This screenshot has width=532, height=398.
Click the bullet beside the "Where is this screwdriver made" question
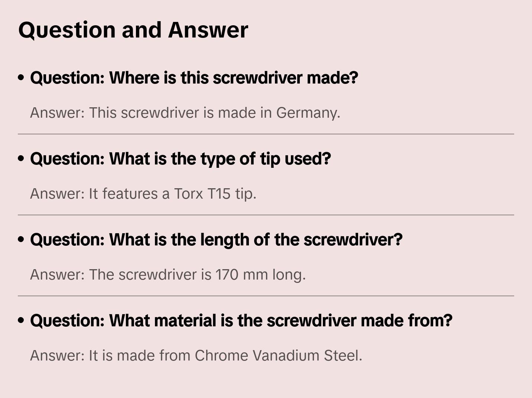(x=21, y=78)
